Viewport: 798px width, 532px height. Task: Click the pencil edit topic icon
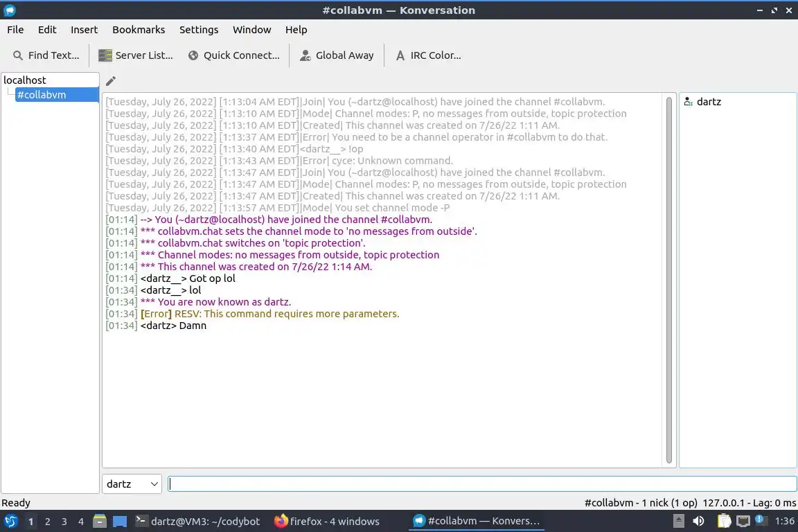(x=110, y=81)
